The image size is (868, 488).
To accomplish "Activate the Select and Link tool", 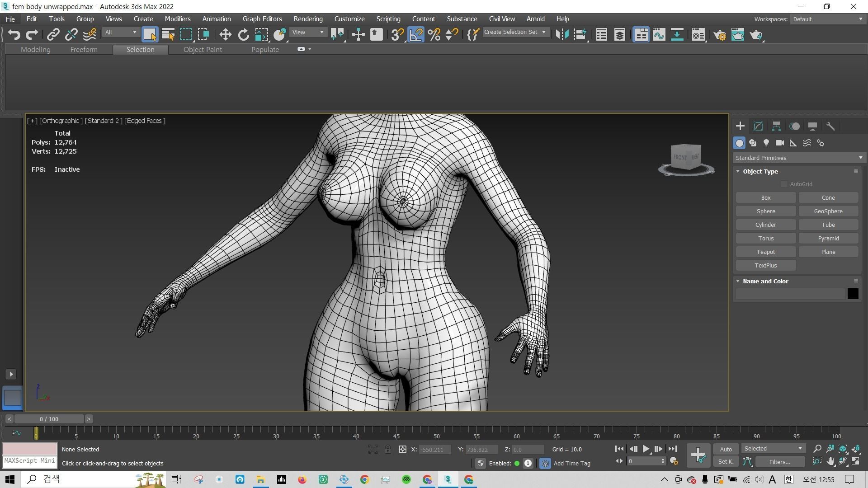I will [x=53, y=35].
